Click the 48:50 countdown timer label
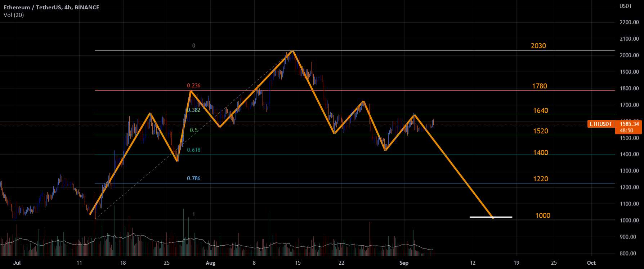Viewport: 644px width, 269px height. click(x=627, y=131)
